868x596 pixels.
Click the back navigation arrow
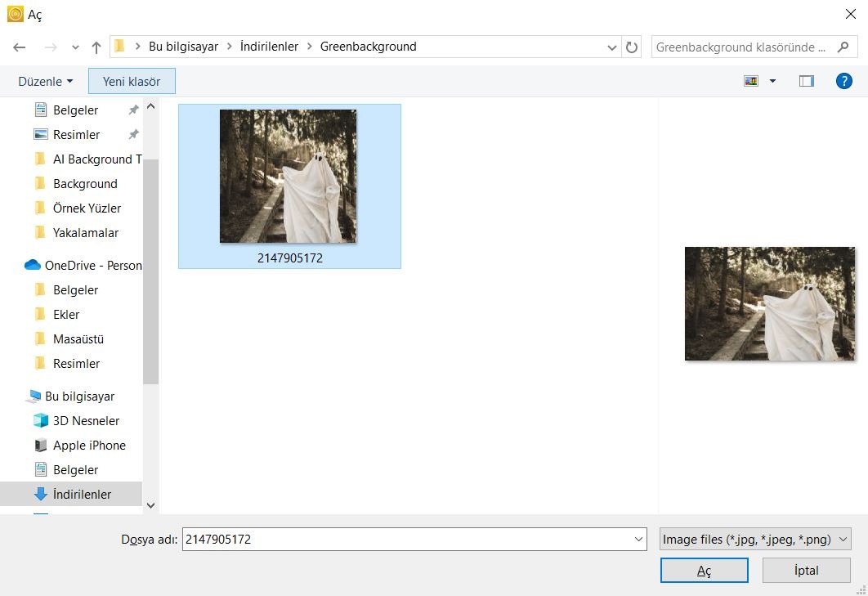coord(20,47)
